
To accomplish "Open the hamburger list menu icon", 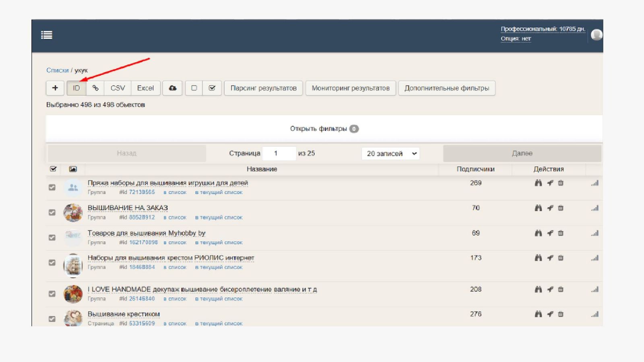I will coord(47,35).
